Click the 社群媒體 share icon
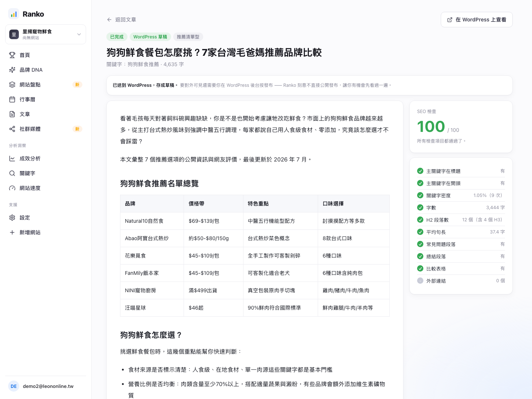This screenshot has height=399, width=532. pos(12,129)
